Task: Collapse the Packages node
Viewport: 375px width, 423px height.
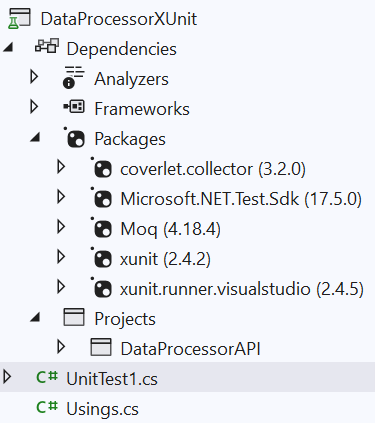Action: coord(35,137)
